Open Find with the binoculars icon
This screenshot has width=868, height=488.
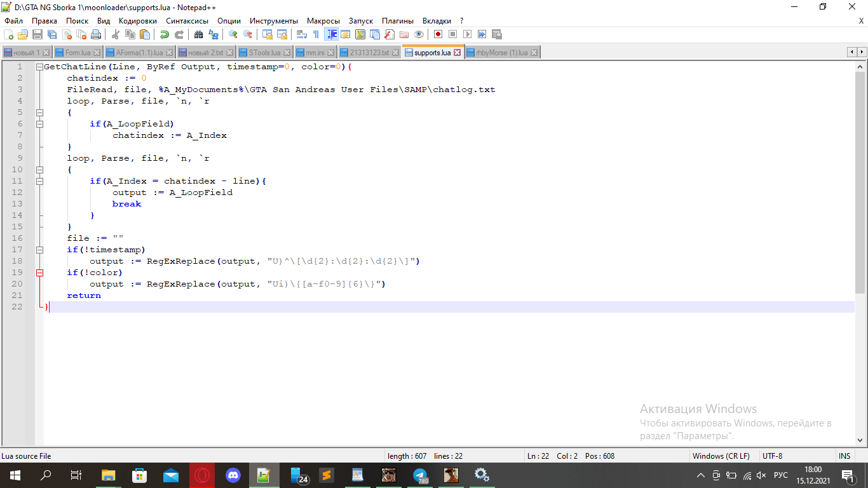198,34
